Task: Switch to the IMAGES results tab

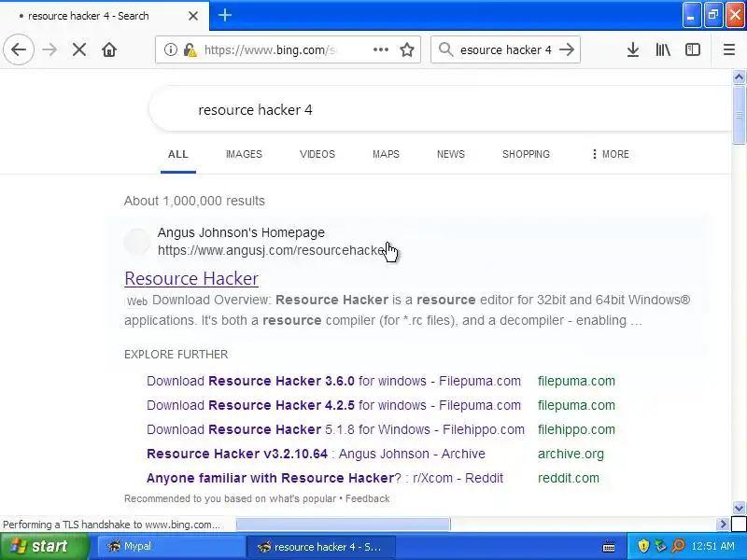Action: 244,154
